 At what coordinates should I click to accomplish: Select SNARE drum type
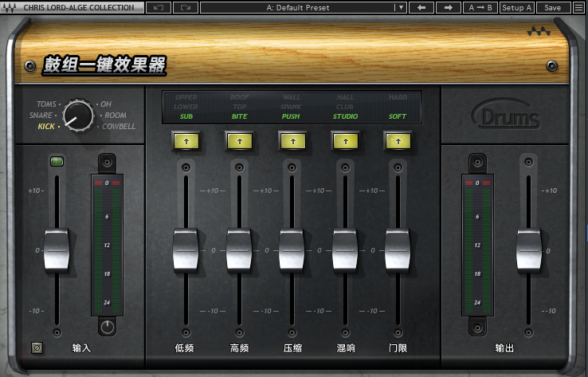point(41,115)
